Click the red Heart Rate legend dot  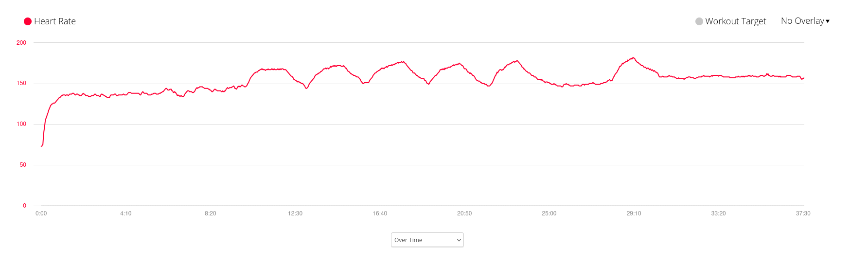[28, 21]
